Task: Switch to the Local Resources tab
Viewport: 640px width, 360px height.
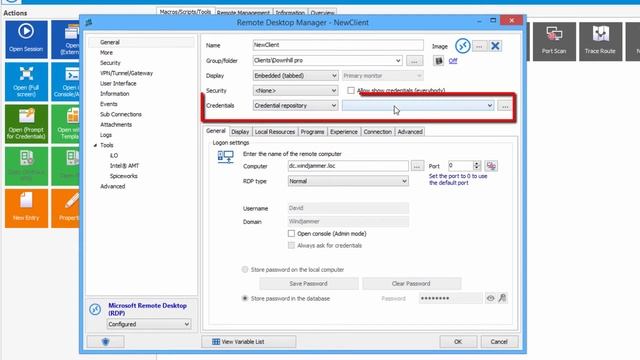Action: [x=275, y=131]
